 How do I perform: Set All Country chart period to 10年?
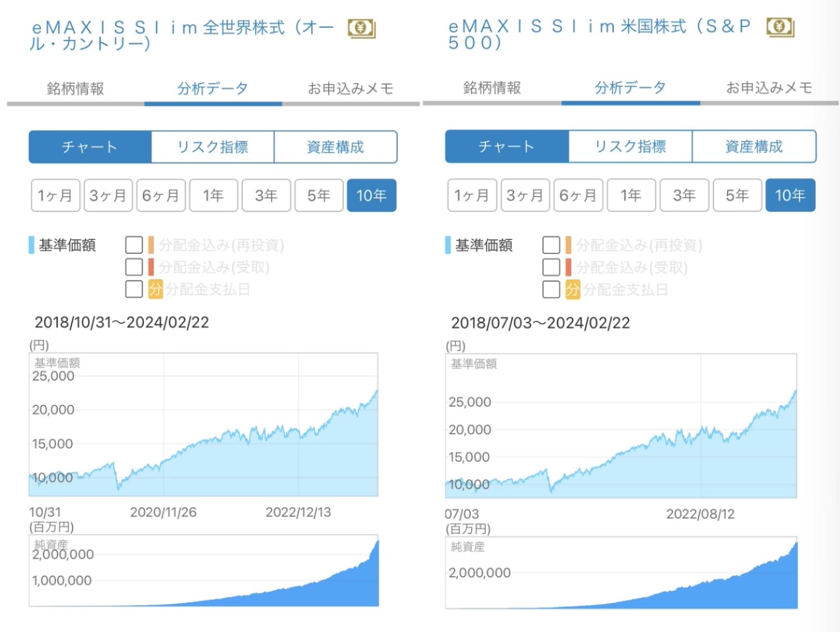coord(371,195)
